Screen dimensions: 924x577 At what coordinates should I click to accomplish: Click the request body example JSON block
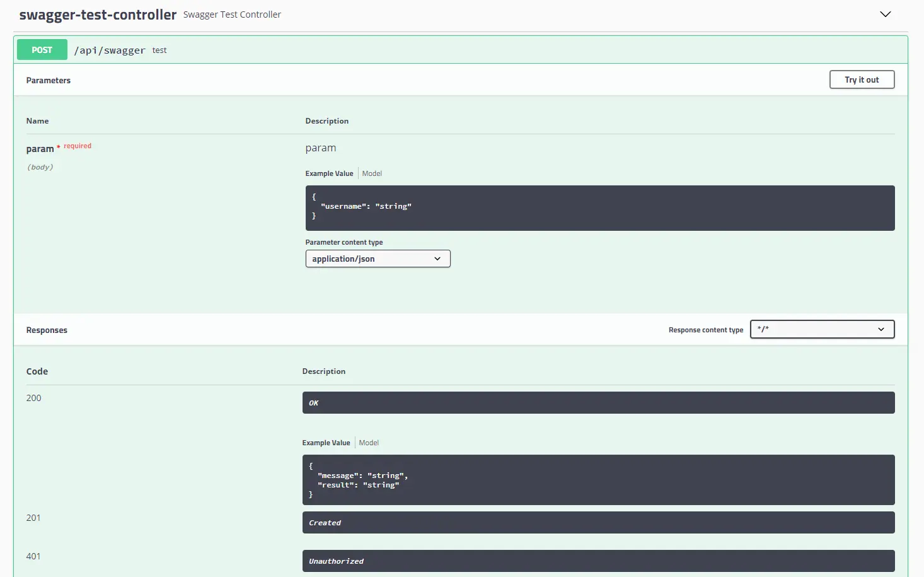point(600,208)
